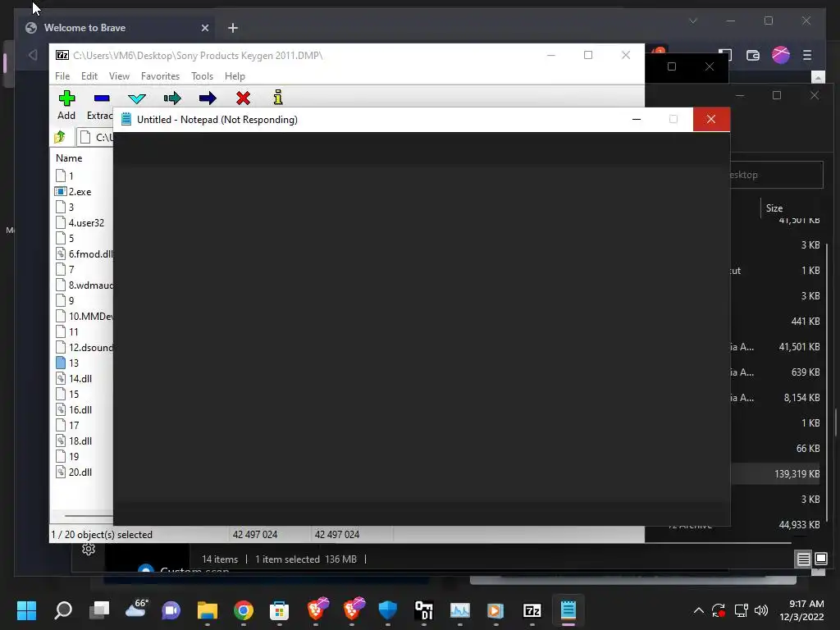Click the Brave back navigation arrow
Image resolution: width=840 pixels, height=630 pixels.
[33, 55]
